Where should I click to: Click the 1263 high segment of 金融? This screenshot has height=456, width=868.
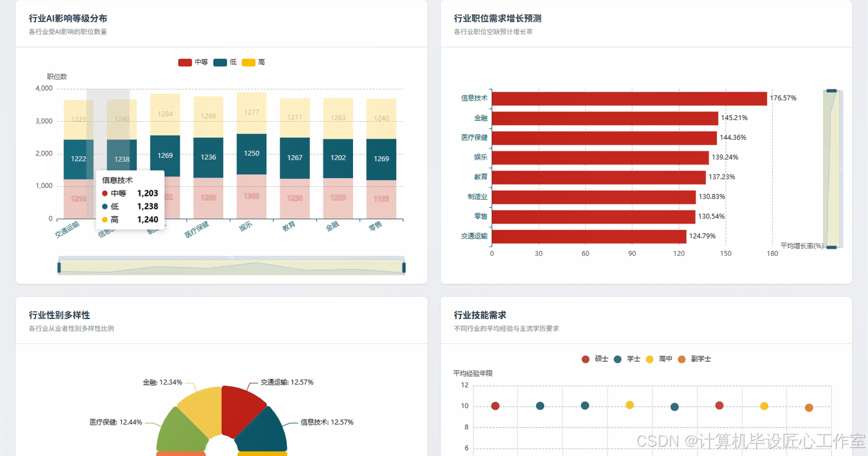[x=338, y=118]
